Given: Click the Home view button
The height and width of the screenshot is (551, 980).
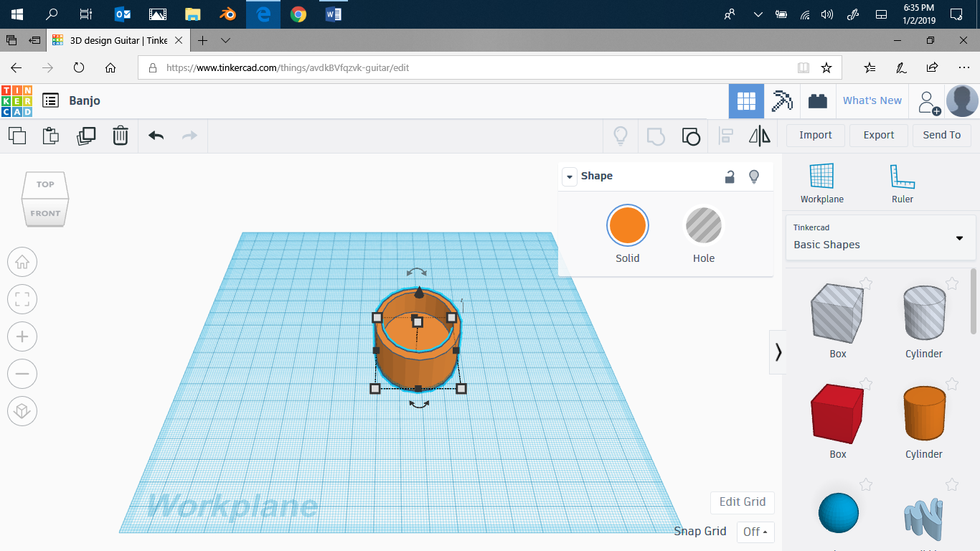Looking at the screenshot, I should coord(22,262).
